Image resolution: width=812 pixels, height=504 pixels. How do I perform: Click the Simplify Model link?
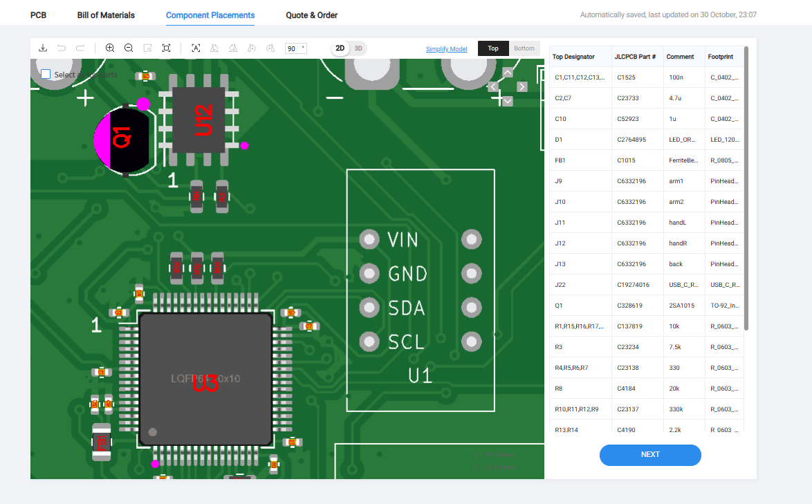[x=446, y=49]
